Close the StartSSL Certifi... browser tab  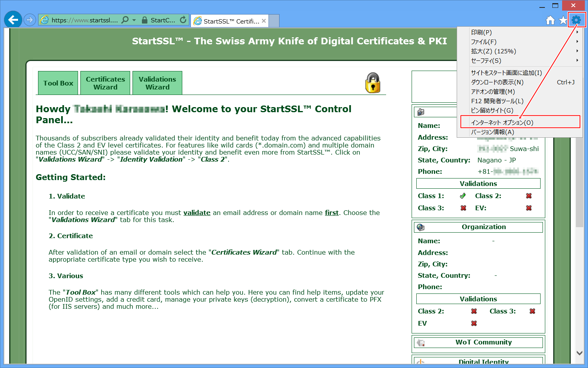264,21
